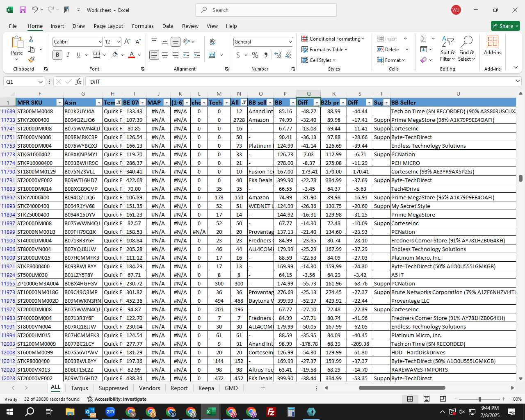Screen dimensions: 525x420
Task: Toggle Center horizontal alignment
Action: click(x=165, y=55)
